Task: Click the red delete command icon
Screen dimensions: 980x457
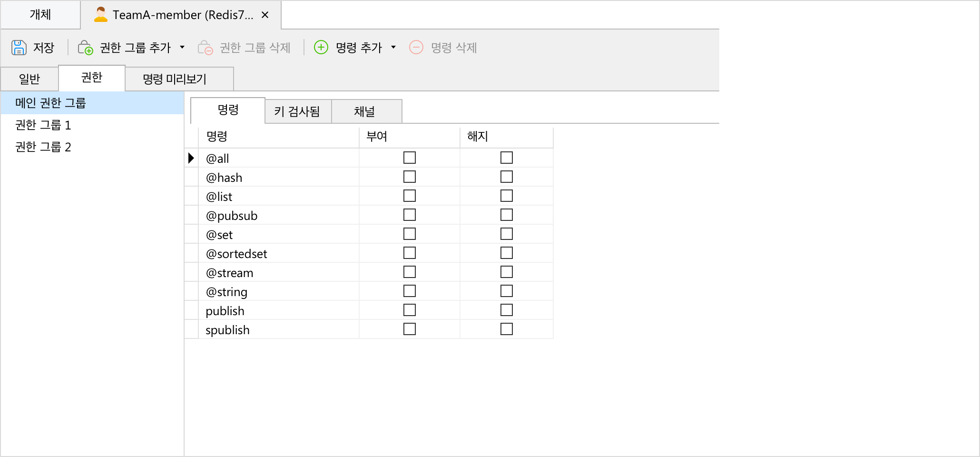Action: (x=416, y=48)
